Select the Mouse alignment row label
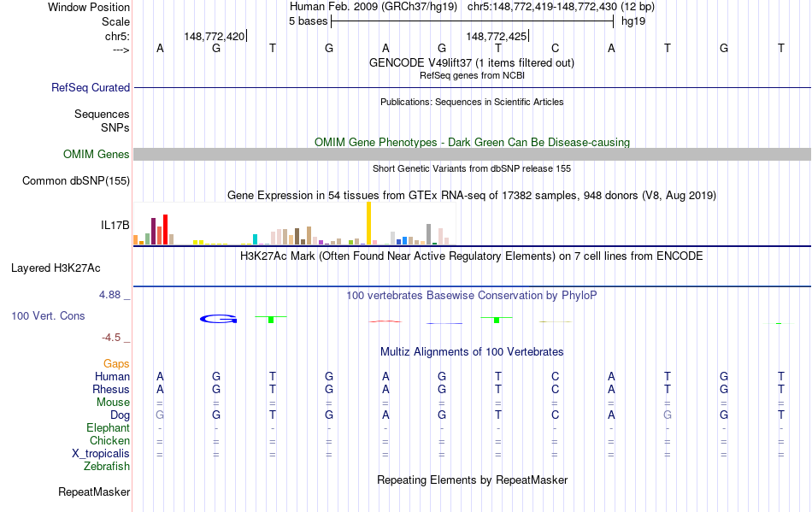The height and width of the screenshot is (512, 812). click(113, 403)
